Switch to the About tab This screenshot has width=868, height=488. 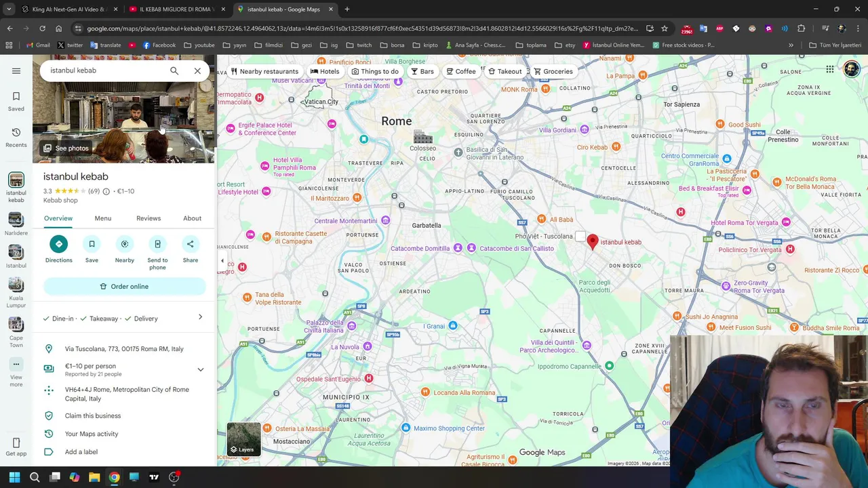[x=192, y=218]
